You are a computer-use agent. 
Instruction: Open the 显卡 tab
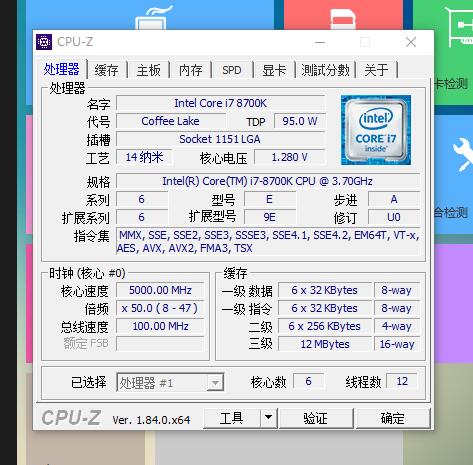click(x=274, y=70)
